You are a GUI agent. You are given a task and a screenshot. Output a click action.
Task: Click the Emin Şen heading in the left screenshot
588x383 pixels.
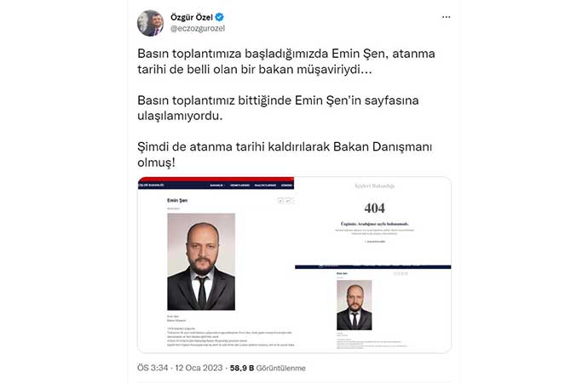point(177,200)
